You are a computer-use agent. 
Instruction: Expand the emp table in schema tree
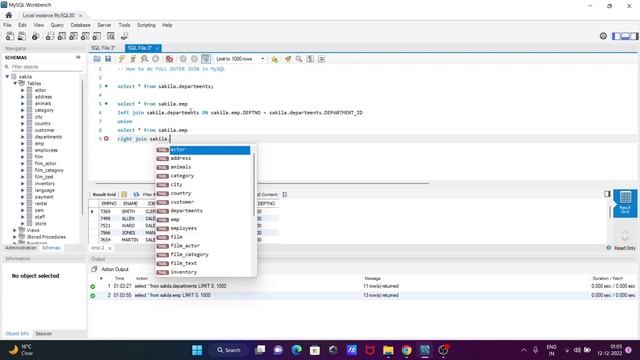23,144
